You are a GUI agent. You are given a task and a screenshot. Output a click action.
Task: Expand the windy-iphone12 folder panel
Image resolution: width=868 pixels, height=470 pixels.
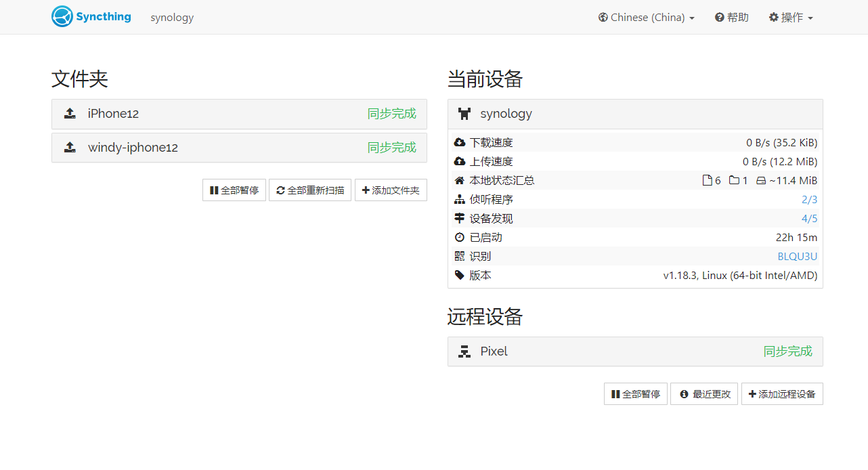tap(239, 148)
